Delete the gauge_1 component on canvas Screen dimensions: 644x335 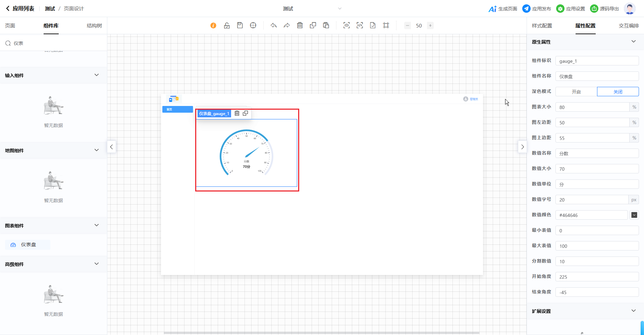(237, 113)
